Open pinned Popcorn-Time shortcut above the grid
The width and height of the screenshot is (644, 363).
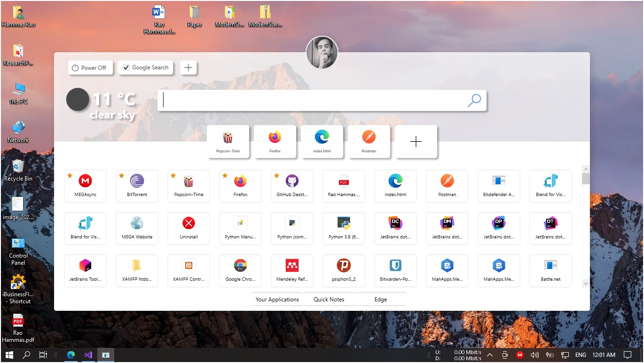[228, 142]
